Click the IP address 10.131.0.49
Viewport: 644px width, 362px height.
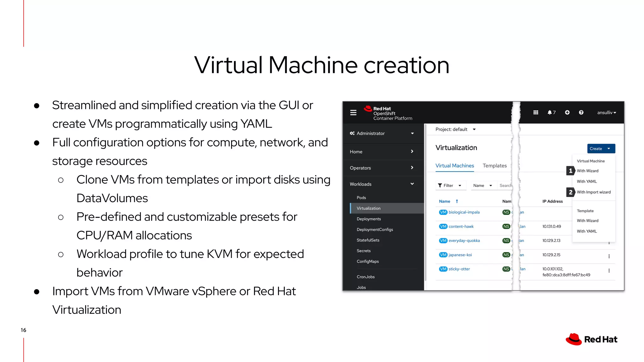552,227
